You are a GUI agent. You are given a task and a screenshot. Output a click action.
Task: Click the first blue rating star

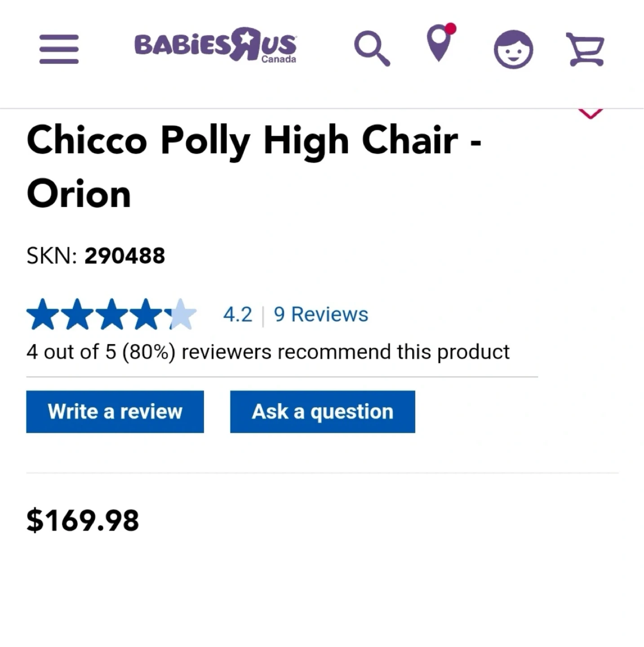(x=42, y=314)
